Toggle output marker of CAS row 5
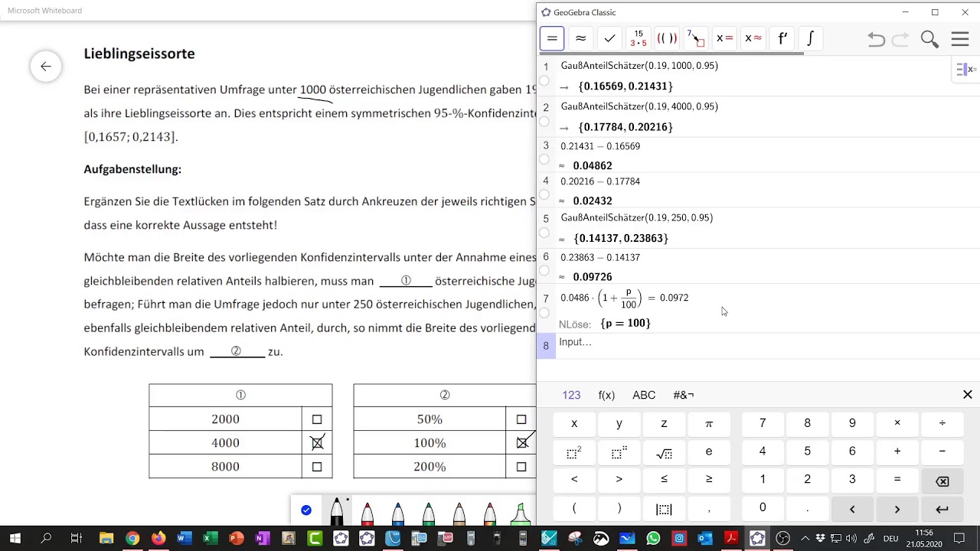The image size is (980, 551). pos(544,233)
